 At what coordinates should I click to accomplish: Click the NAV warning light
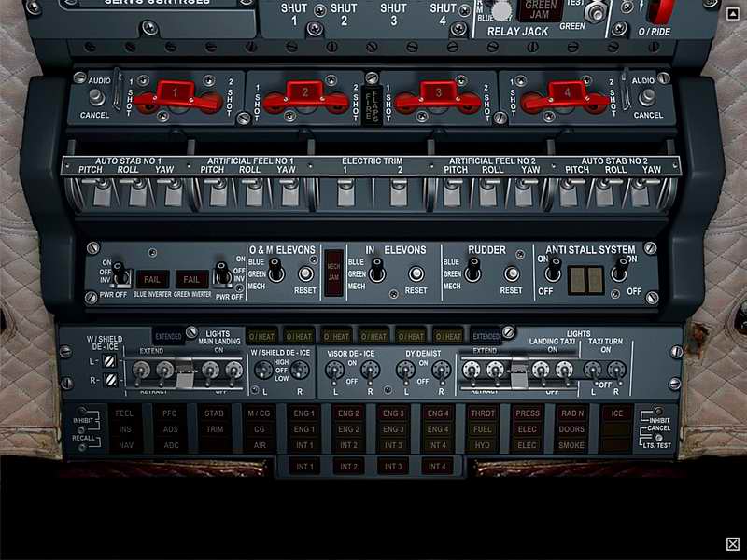pyautogui.click(x=124, y=445)
